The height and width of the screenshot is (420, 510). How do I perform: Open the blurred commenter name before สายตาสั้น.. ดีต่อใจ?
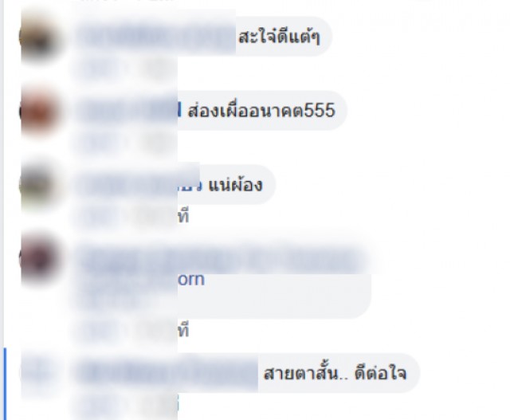(x=167, y=373)
